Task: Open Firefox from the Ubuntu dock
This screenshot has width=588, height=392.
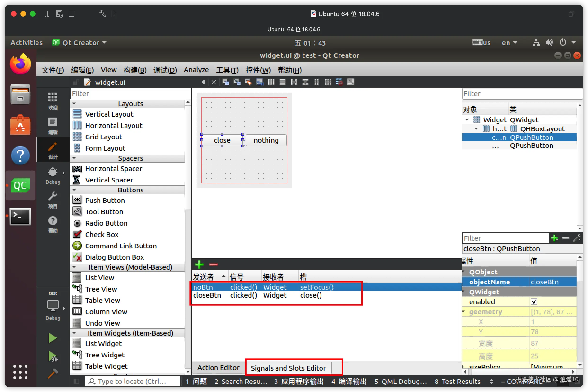Action: 20,64
